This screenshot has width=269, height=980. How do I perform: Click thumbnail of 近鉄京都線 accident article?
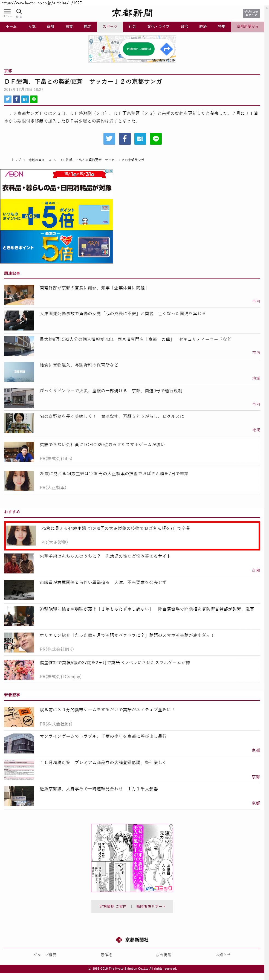[x=19, y=796]
